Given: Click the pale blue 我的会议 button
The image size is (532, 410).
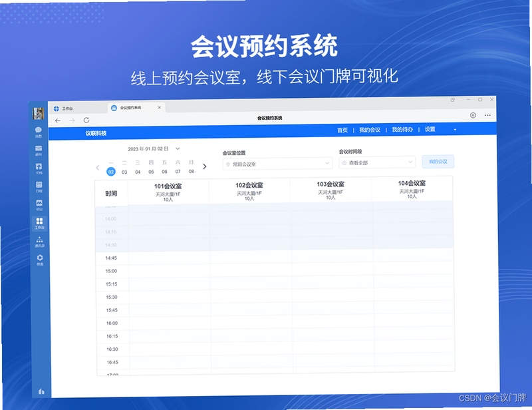Looking at the screenshot, I should 438,162.
